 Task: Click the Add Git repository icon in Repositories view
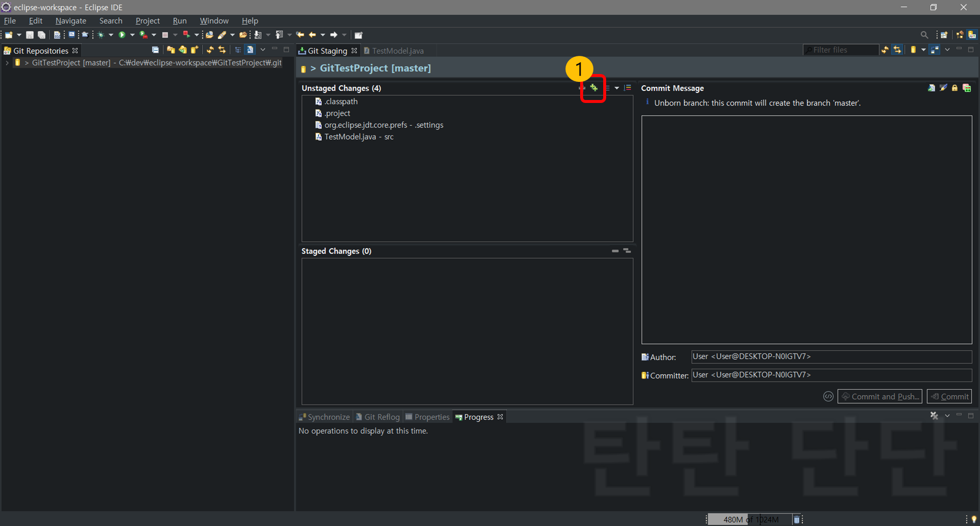click(171, 50)
